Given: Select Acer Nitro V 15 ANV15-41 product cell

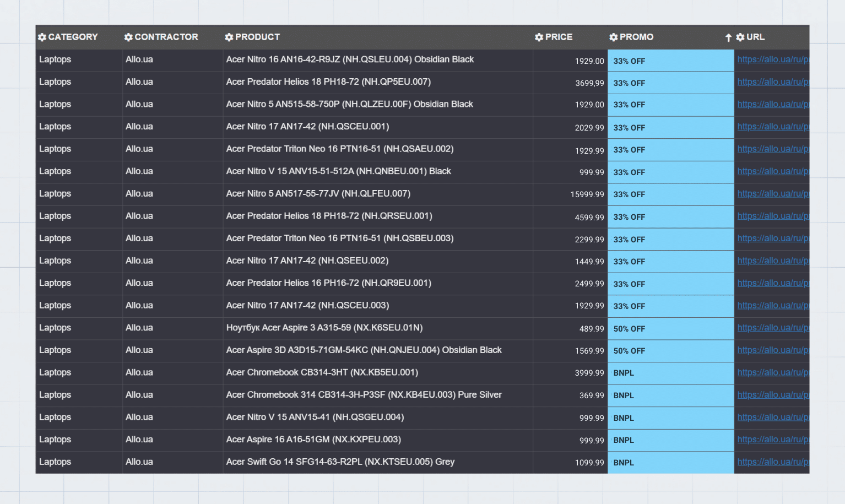Looking at the screenshot, I should click(x=315, y=418).
